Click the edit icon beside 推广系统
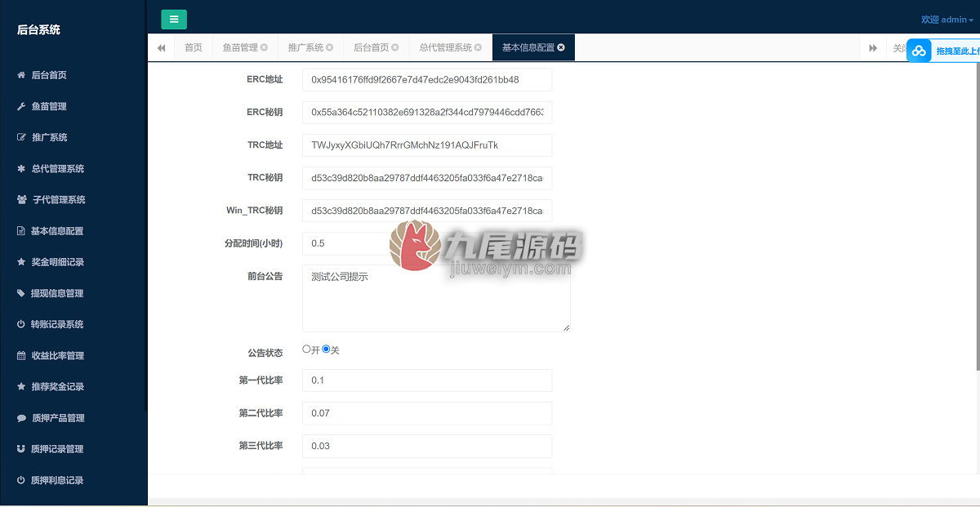The width and height of the screenshot is (980, 507). [21, 137]
